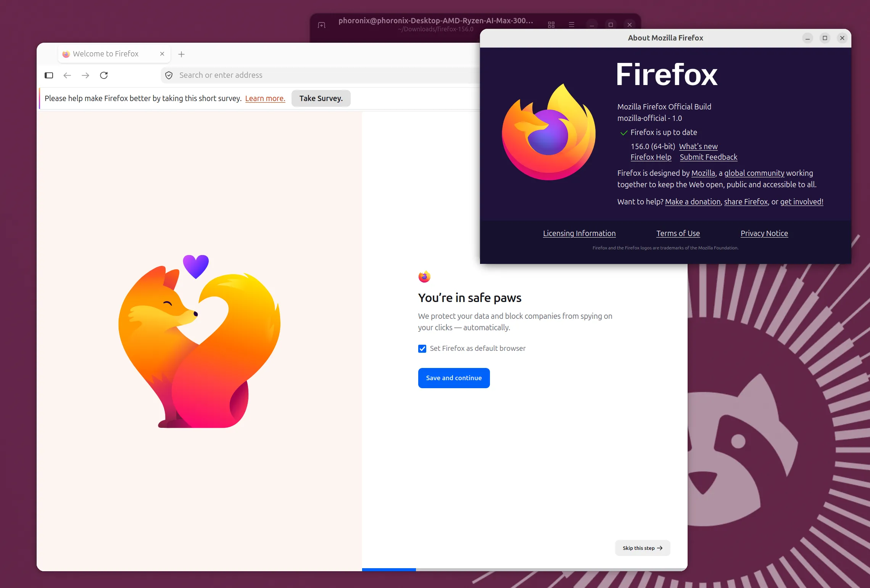Follow the Mozilla link in About dialog
This screenshot has width=870, height=588.
point(703,173)
